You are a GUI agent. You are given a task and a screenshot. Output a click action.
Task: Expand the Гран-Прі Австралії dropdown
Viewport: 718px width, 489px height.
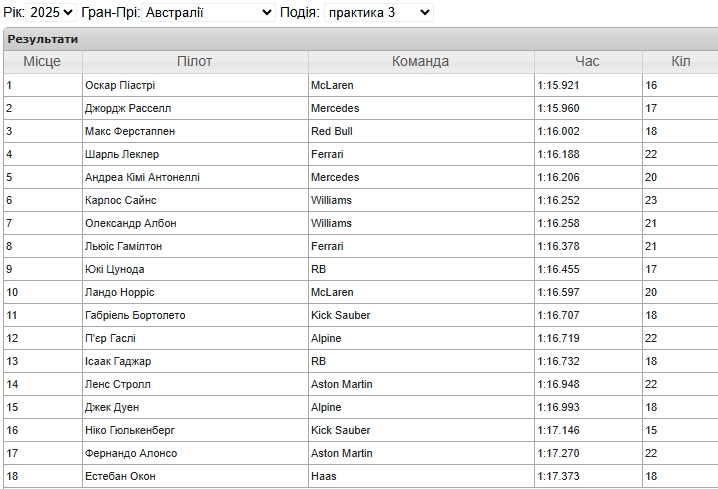point(208,12)
